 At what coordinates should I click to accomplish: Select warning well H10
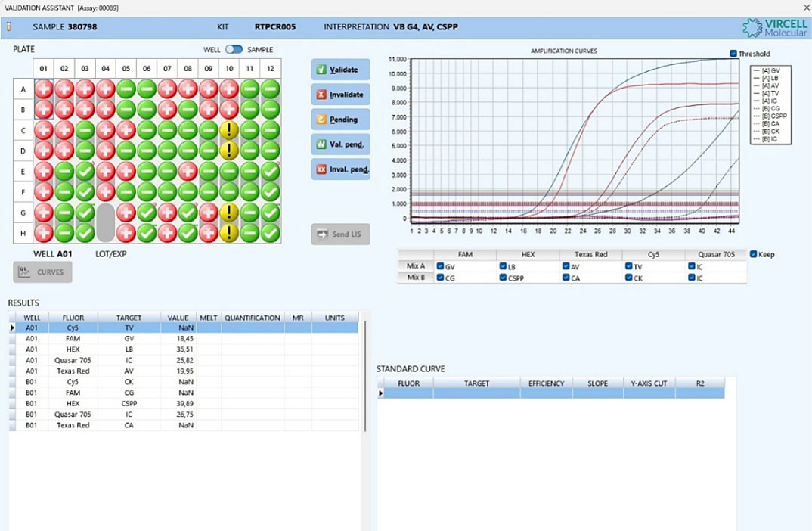pos(229,233)
